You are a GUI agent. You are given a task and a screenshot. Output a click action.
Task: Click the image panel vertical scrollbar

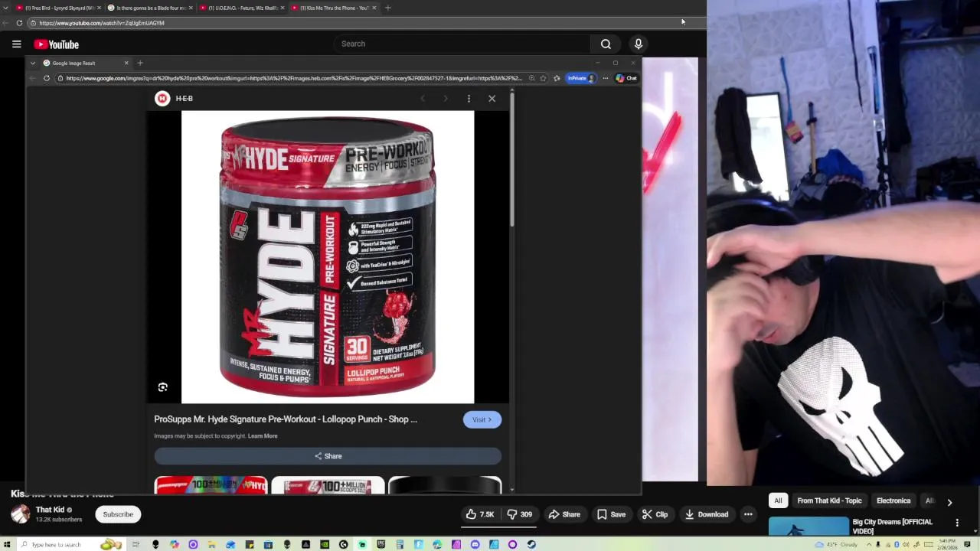click(x=511, y=161)
